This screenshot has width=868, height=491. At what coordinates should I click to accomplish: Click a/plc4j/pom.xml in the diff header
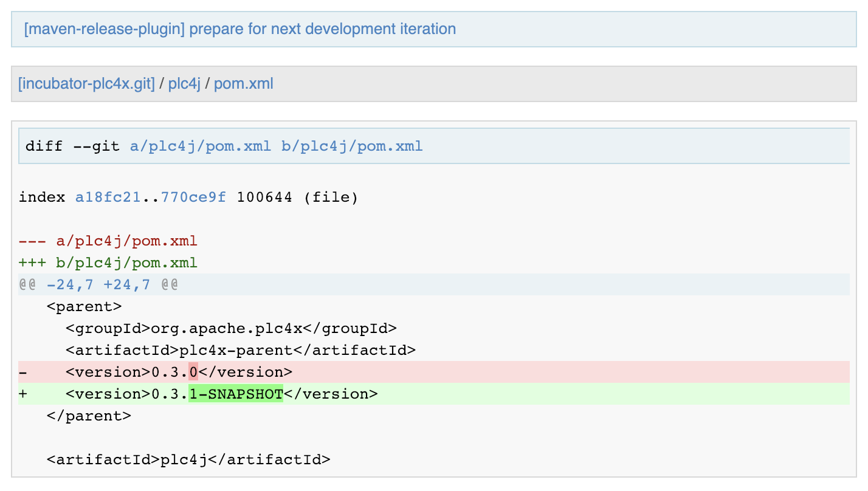click(x=200, y=146)
